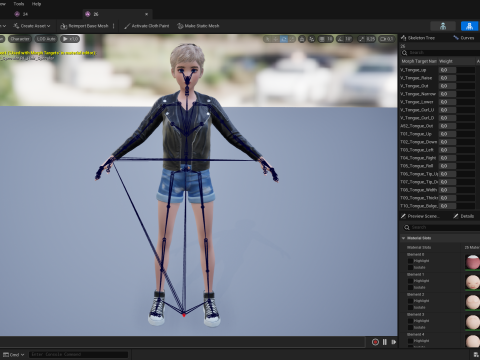The image size is (480, 360).
Task: Click the morph target search field
Action: point(440,53)
